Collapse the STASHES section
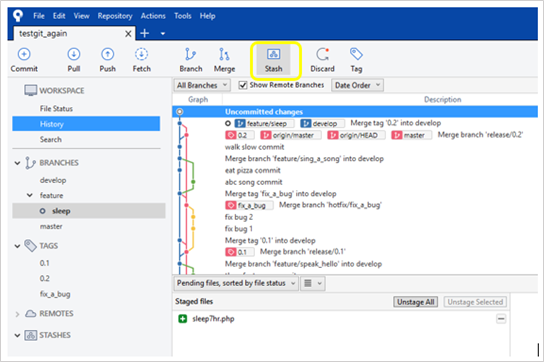 [x=17, y=335]
